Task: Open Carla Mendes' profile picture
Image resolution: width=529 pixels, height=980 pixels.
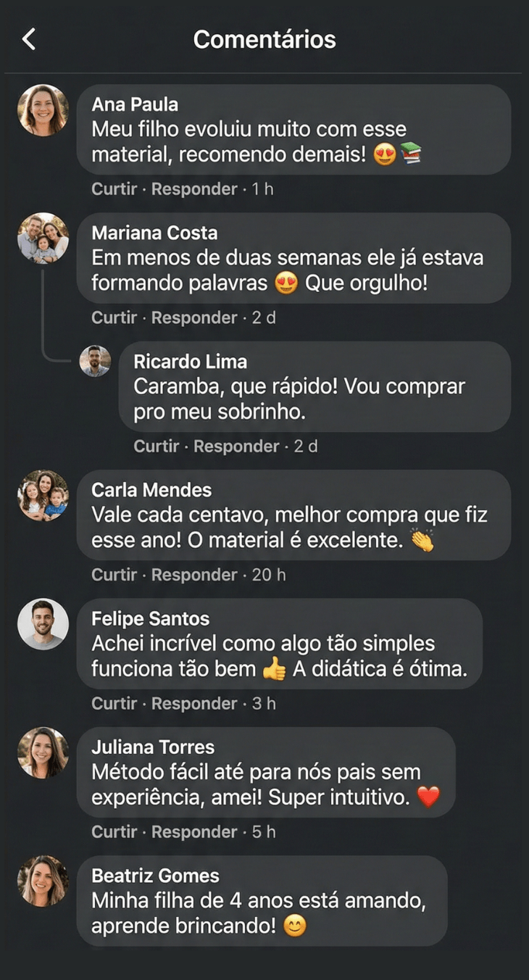Action: click(43, 496)
